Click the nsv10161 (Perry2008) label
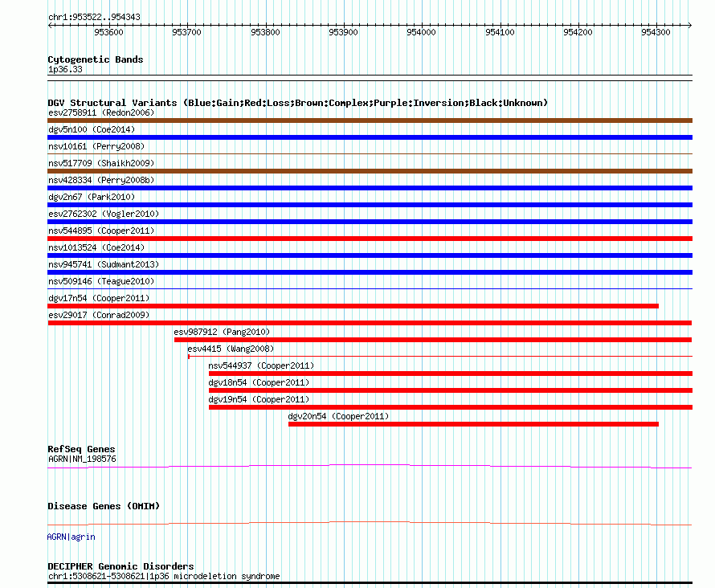 [x=96, y=146]
